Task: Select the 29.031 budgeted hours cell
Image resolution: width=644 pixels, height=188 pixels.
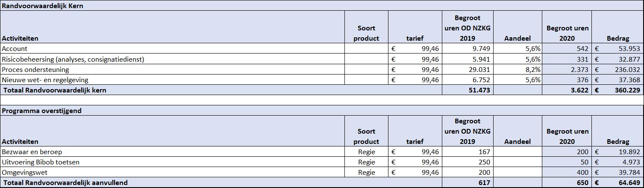Action: click(x=479, y=69)
